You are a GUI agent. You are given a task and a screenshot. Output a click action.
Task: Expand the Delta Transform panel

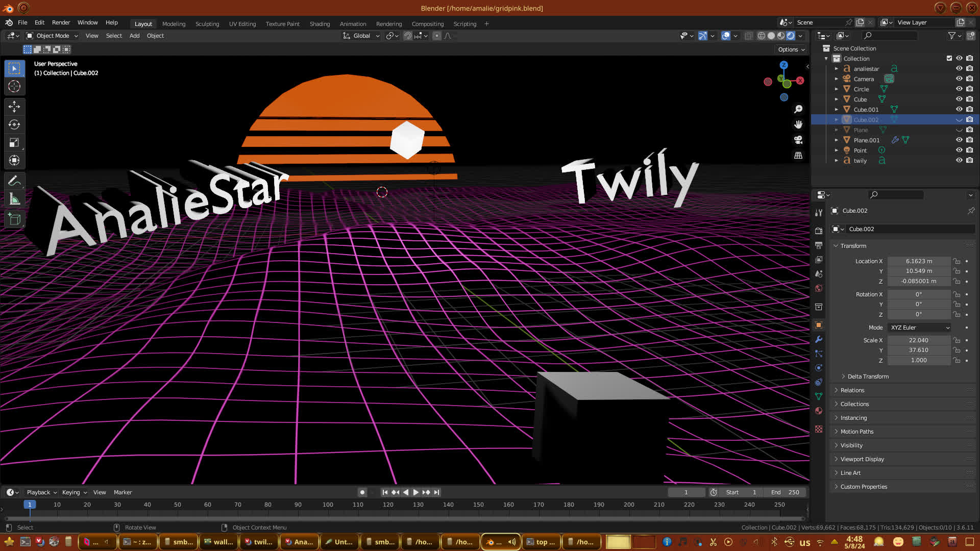[x=868, y=377]
